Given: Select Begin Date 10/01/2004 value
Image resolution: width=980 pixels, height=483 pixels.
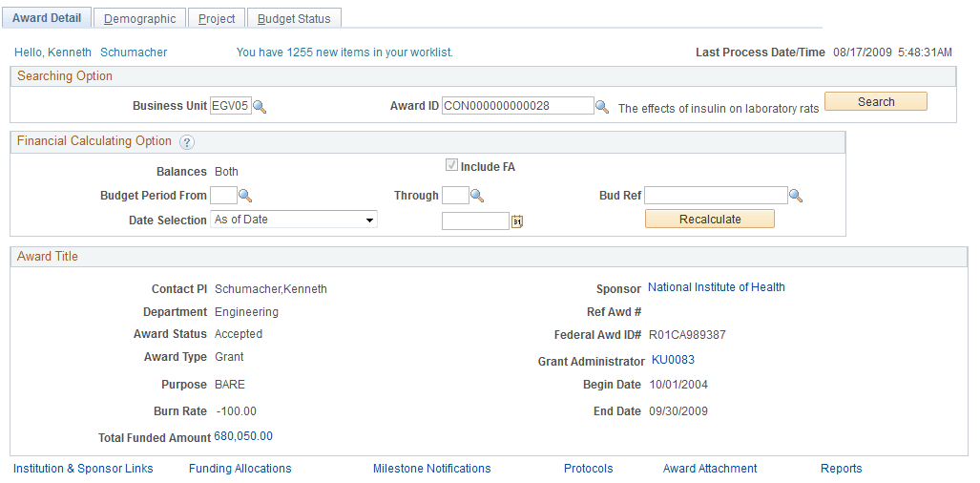Looking at the screenshot, I should tap(678, 385).
